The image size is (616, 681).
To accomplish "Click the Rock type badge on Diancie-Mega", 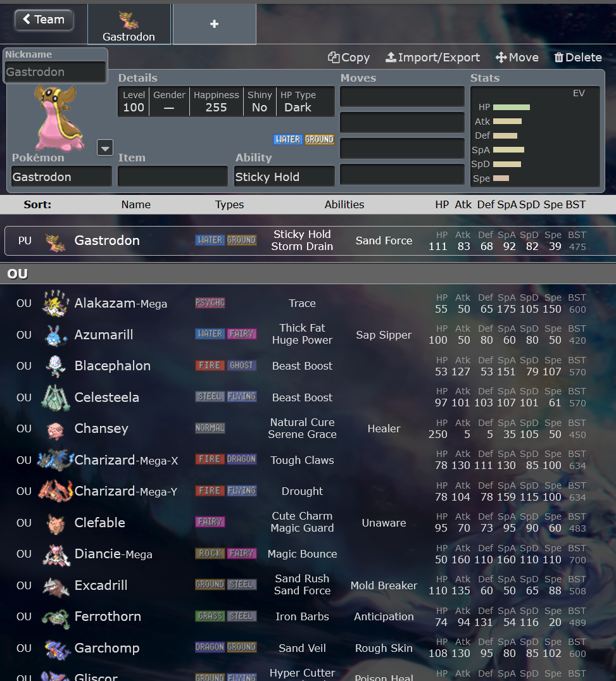I will pyautogui.click(x=210, y=553).
